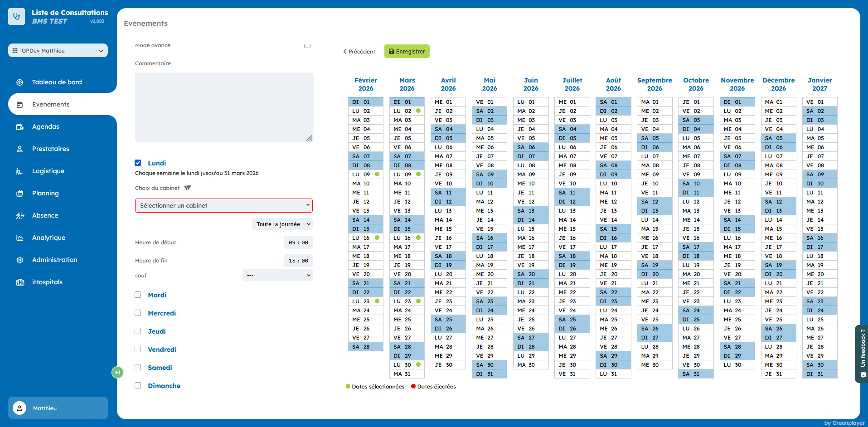Click the Tableau de bord sidebar icon
Image resolution: width=868 pixels, height=427 pixels.
[x=19, y=82]
